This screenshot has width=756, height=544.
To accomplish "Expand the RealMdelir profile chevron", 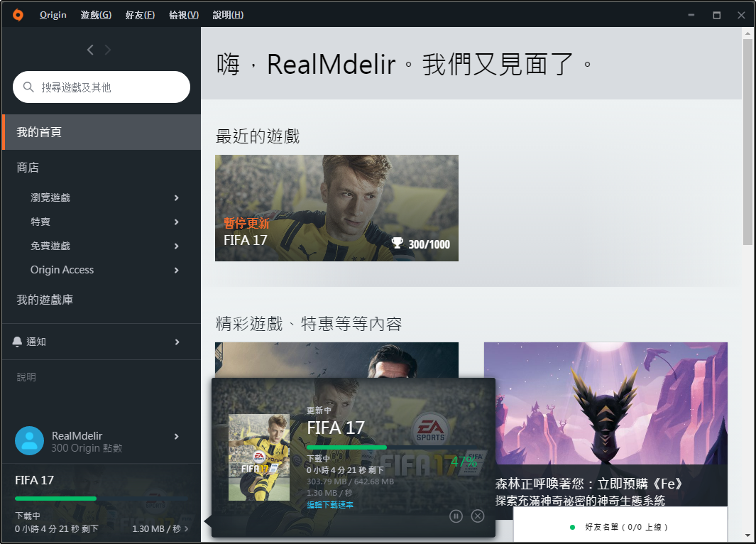I will [177, 437].
